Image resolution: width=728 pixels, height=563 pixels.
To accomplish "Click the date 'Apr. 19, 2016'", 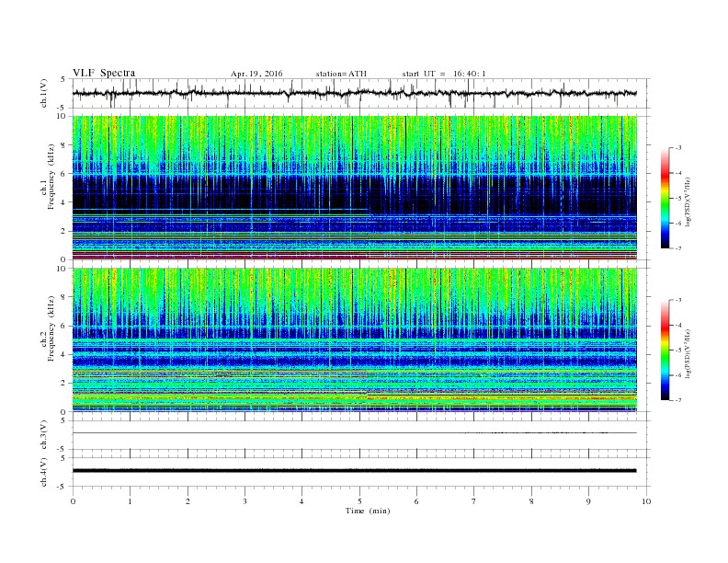I will click(256, 74).
